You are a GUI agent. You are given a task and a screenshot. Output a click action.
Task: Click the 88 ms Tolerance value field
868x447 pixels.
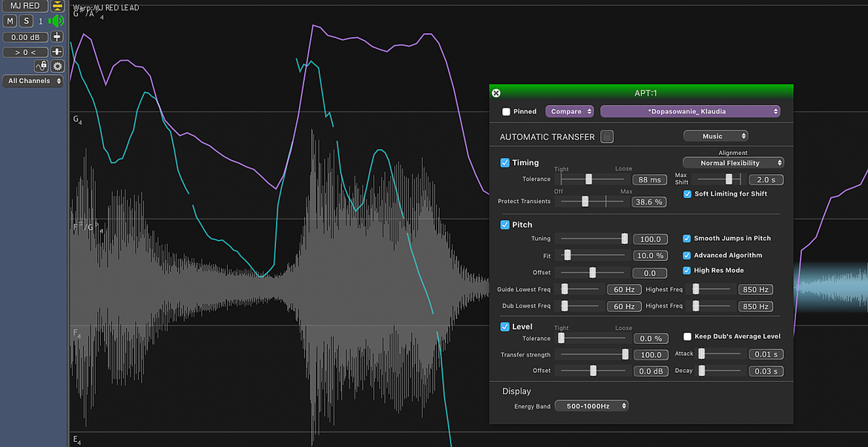[x=649, y=180]
